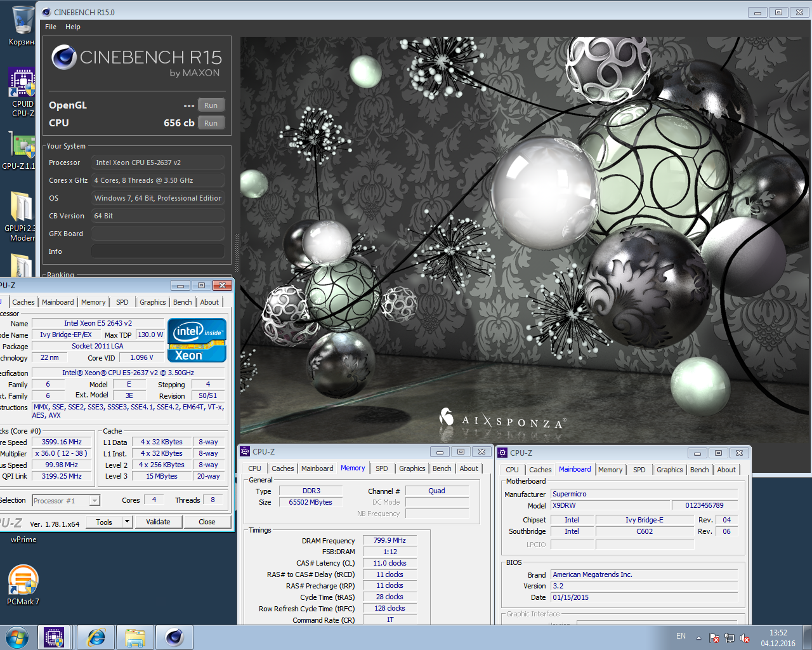
Task: Click the Validate button
Action: pyautogui.click(x=158, y=522)
